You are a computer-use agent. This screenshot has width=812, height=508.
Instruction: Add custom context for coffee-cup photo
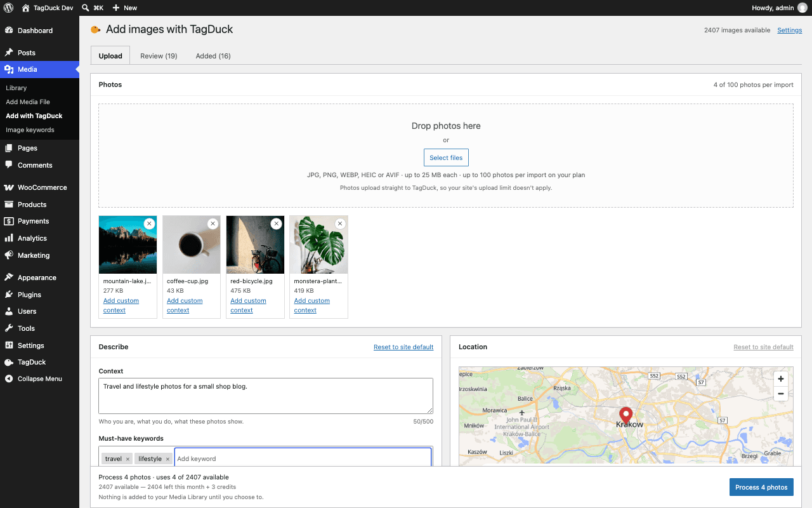pyautogui.click(x=185, y=305)
